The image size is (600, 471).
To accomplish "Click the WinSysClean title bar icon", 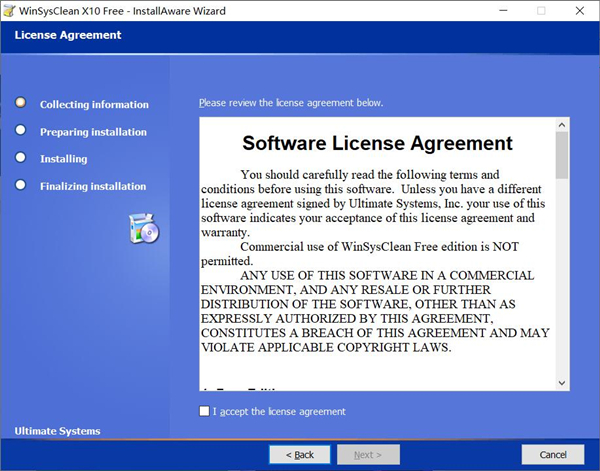I will pyautogui.click(x=11, y=11).
